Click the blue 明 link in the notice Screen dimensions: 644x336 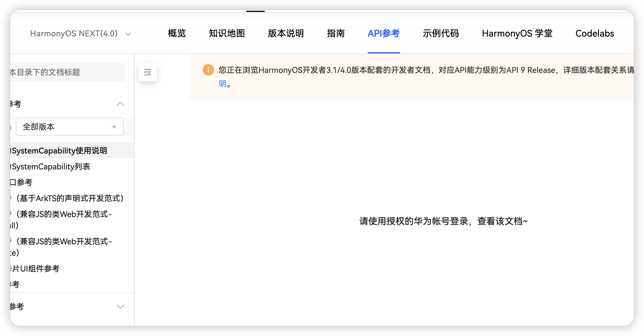coord(222,84)
